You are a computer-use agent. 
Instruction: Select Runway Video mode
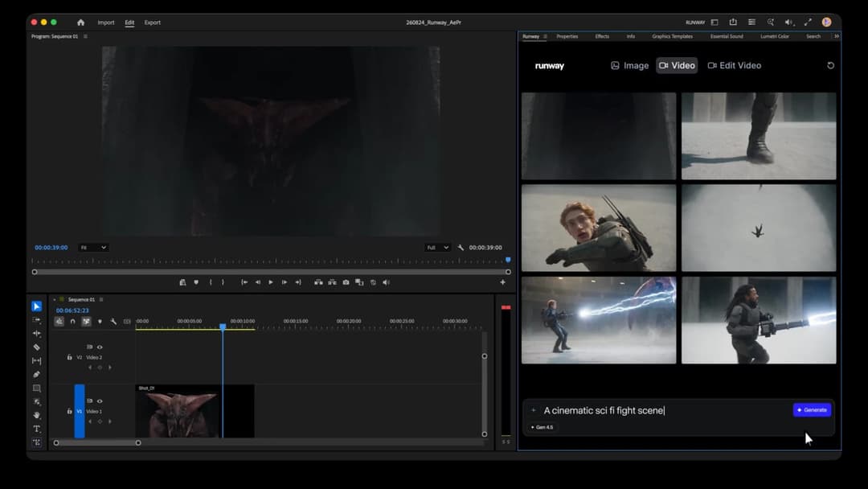coord(677,65)
